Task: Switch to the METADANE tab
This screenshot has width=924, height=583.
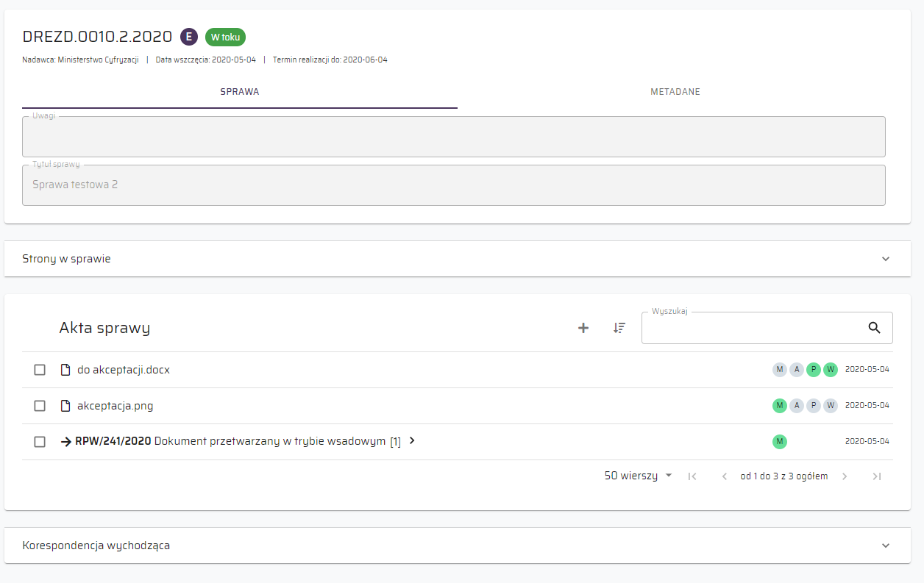Action: pyautogui.click(x=675, y=92)
